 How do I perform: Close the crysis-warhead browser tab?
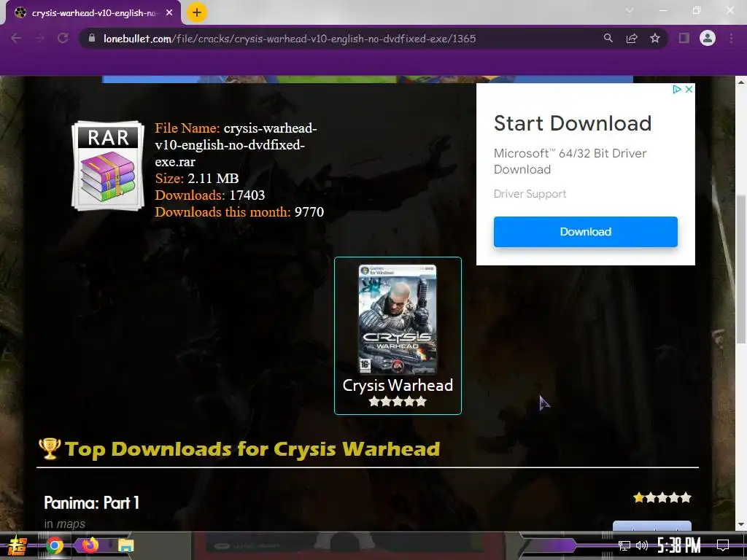(169, 13)
